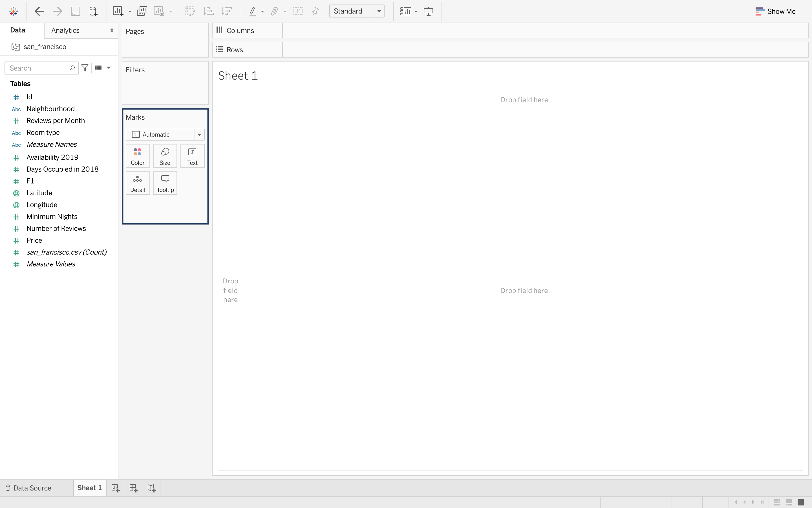Select the Measure Names field
This screenshot has height=508, width=812.
click(x=52, y=144)
